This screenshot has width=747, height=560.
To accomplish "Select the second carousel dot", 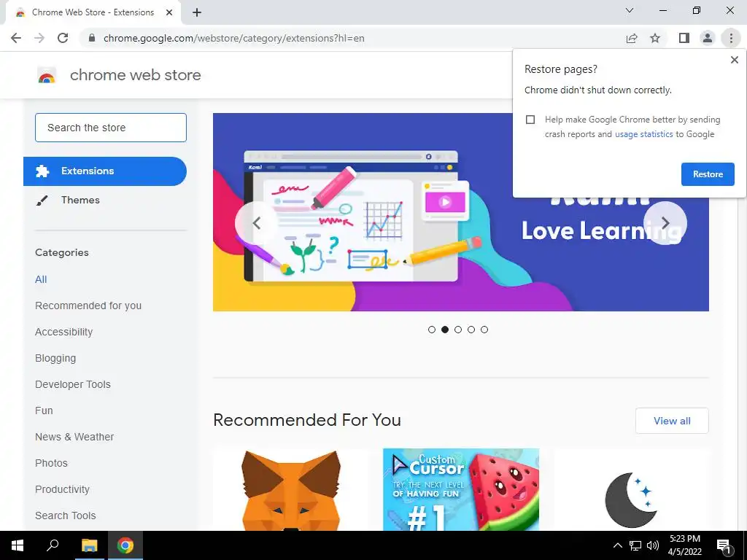I will point(445,330).
